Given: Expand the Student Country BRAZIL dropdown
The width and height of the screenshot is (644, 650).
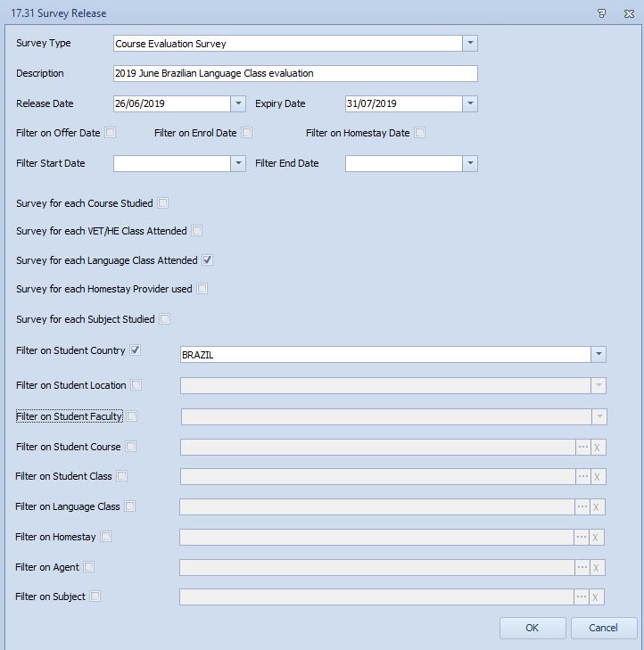Looking at the screenshot, I should click(x=598, y=355).
